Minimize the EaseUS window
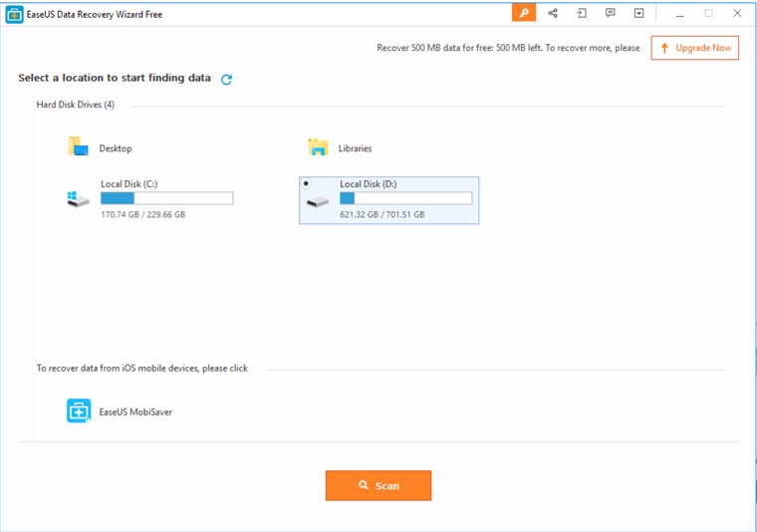 pyautogui.click(x=679, y=14)
